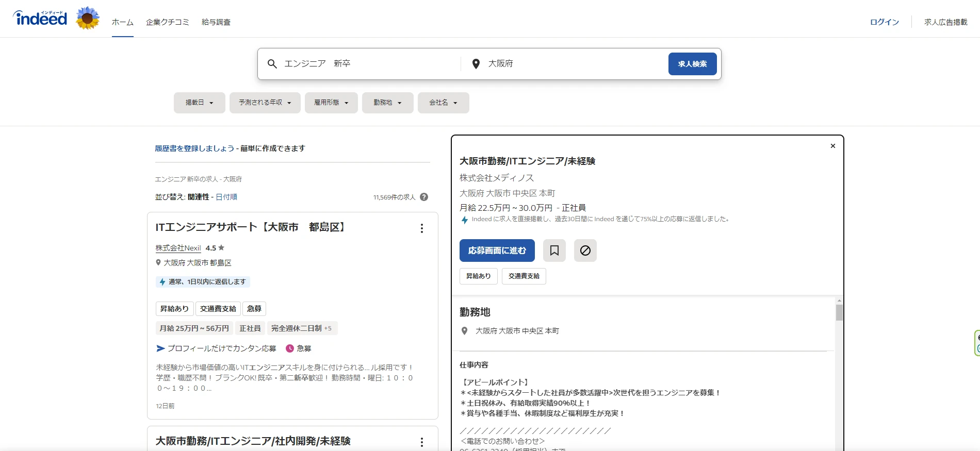Open the 株式会社Nexil company link
Image resolution: width=980 pixels, height=451 pixels.
click(178, 248)
